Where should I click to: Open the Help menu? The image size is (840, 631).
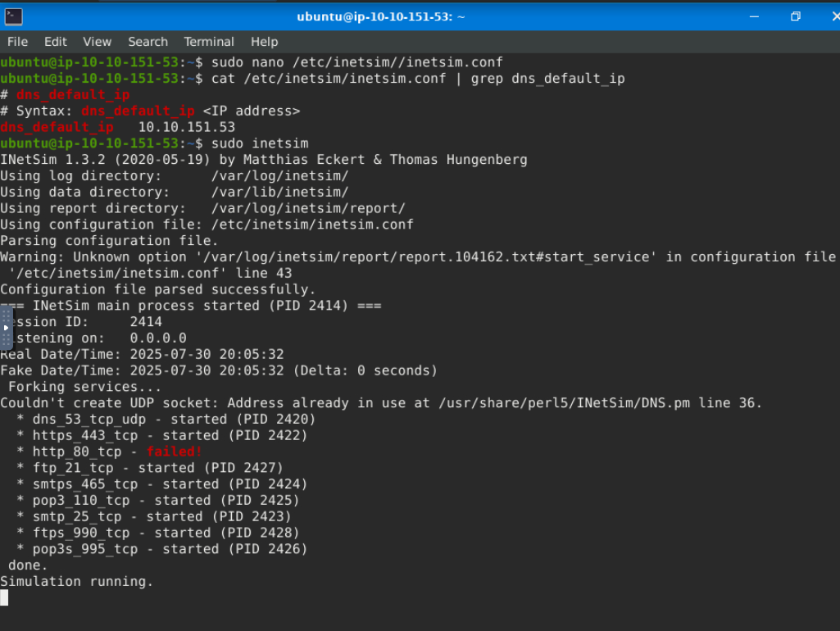[x=265, y=42]
